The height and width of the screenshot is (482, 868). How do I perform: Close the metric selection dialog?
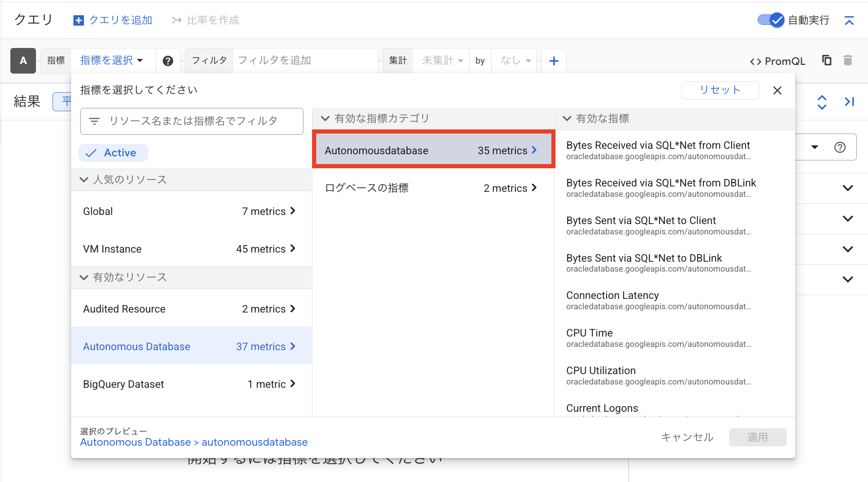(777, 91)
